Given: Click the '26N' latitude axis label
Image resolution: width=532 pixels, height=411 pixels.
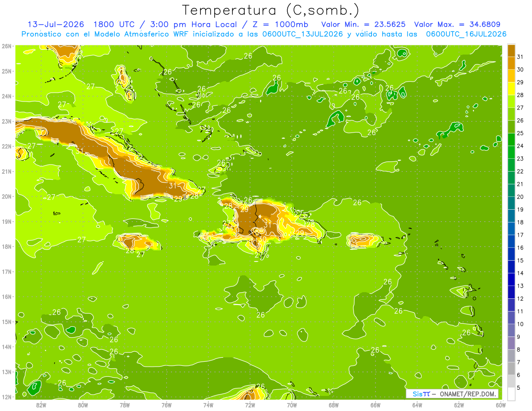Looking at the screenshot, I should click(7, 46).
